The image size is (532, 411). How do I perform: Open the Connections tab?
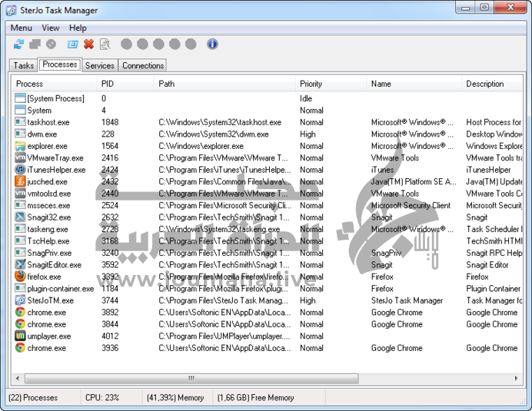pos(143,65)
